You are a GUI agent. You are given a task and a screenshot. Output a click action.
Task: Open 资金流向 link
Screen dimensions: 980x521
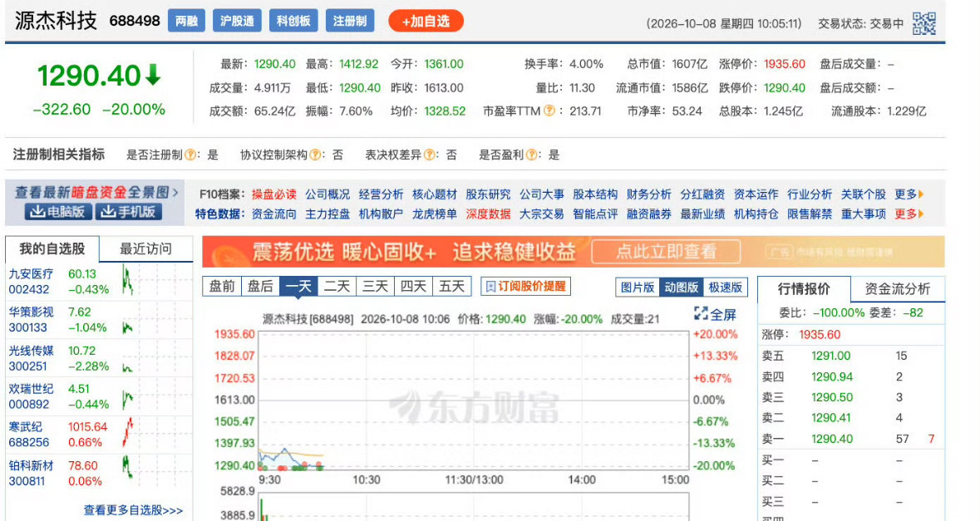click(x=273, y=214)
